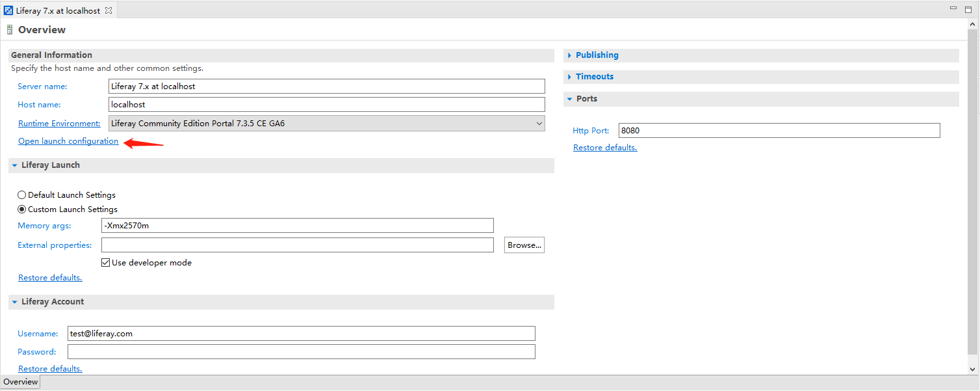The height and width of the screenshot is (391, 980).
Task: Click the Liferay server icon on the editor tab
Action: click(8, 11)
